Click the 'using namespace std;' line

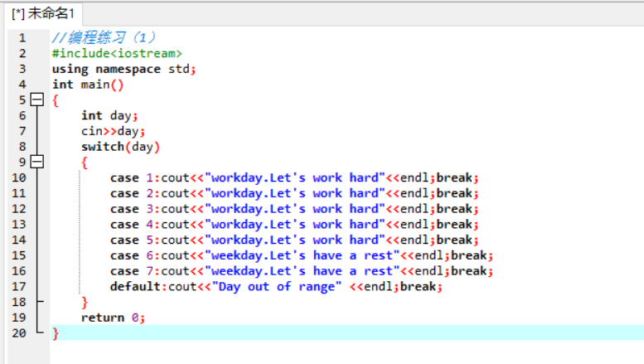[123, 69]
